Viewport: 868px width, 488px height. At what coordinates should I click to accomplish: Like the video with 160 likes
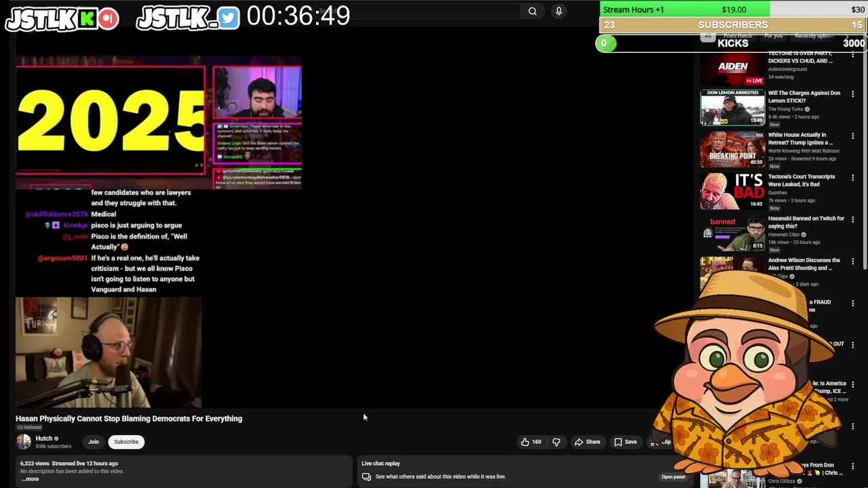coord(531,442)
